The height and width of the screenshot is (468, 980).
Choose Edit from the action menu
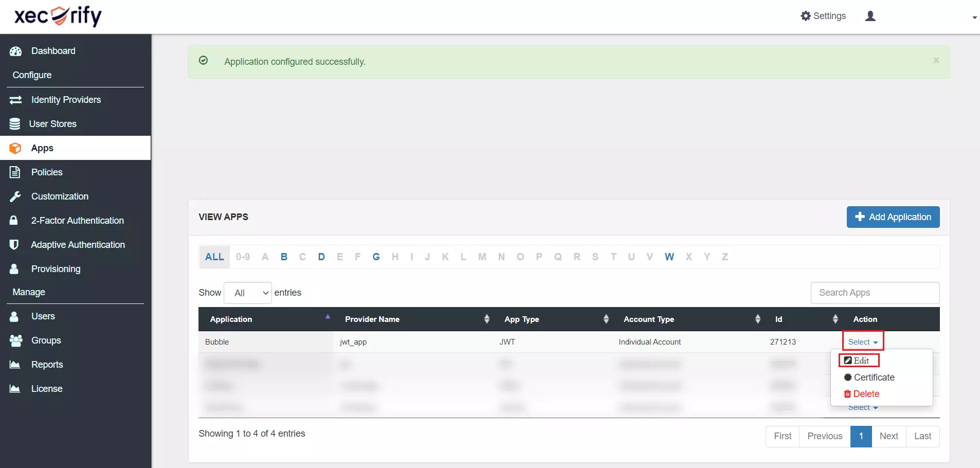857,361
